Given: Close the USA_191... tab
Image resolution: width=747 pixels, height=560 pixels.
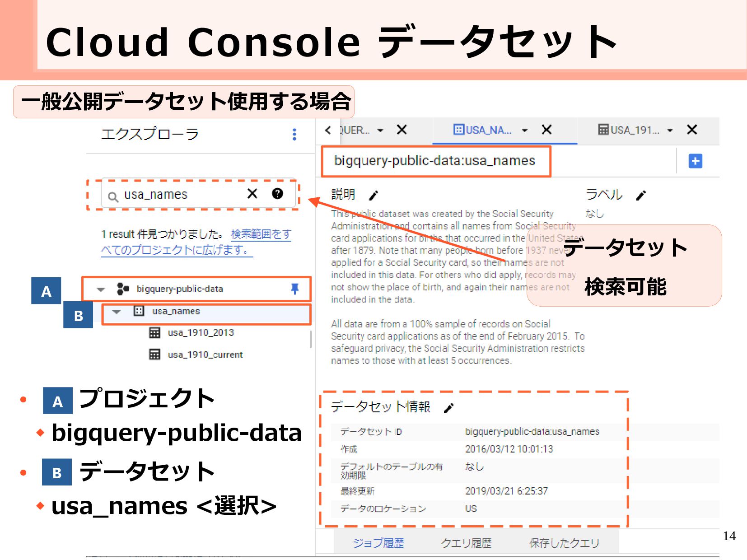Looking at the screenshot, I should point(692,130).
